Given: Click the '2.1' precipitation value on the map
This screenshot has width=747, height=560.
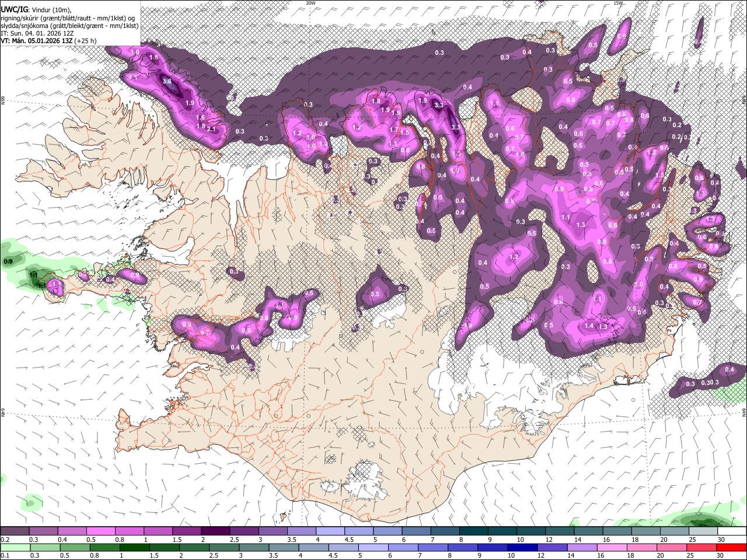Looking at the screenshot, I should [x=211, y=129].
